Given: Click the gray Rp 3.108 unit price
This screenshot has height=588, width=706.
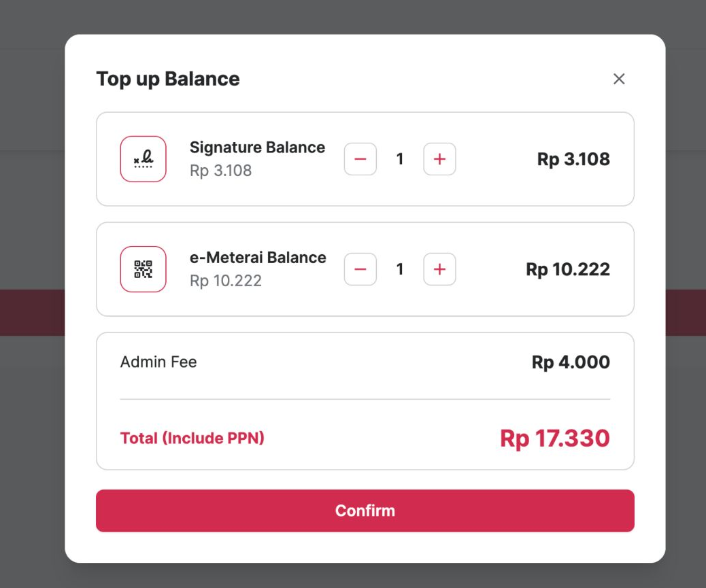Looking at the screenshot, I should 220,171.
